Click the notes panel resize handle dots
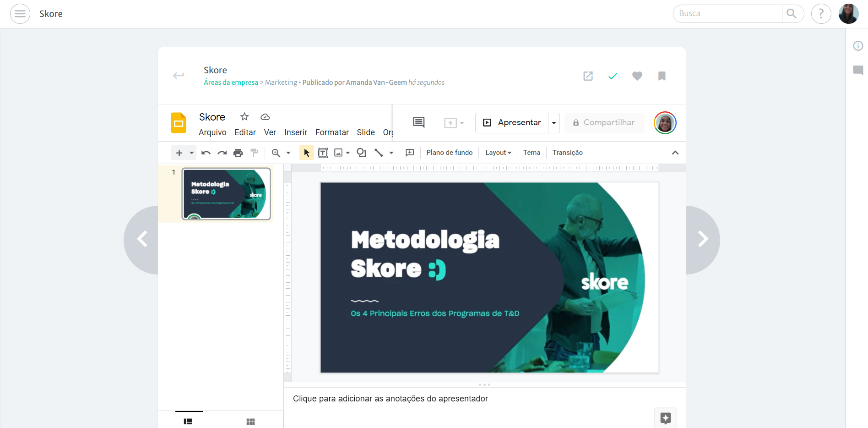 (484, 384)
